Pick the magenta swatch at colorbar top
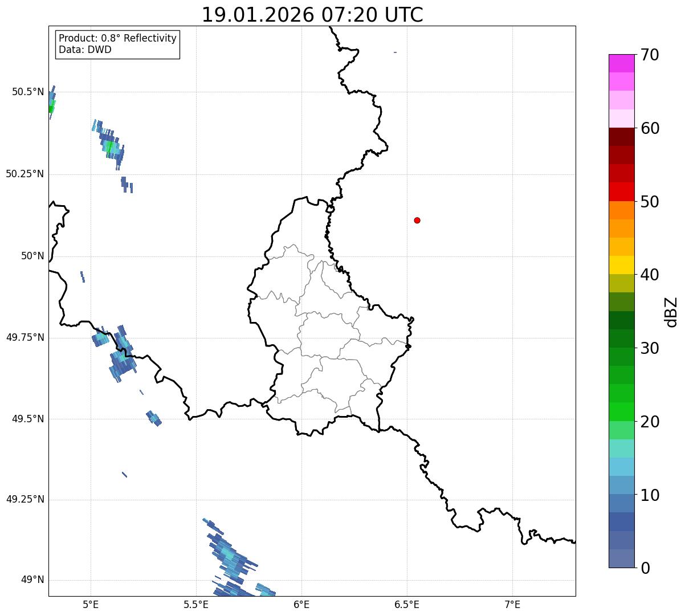This screenshot has width=685, height=616. click(621, 63)
